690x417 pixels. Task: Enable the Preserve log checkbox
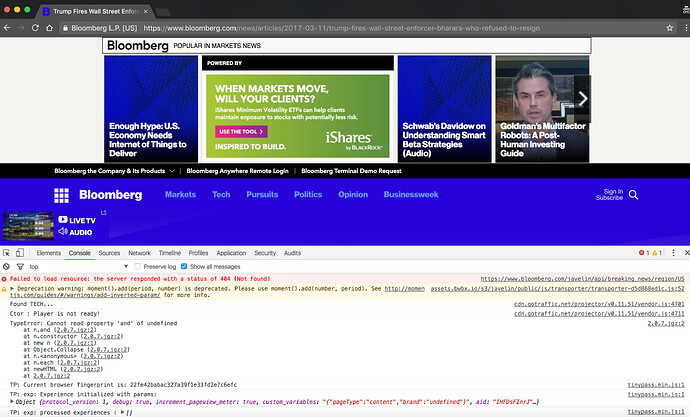138,267
